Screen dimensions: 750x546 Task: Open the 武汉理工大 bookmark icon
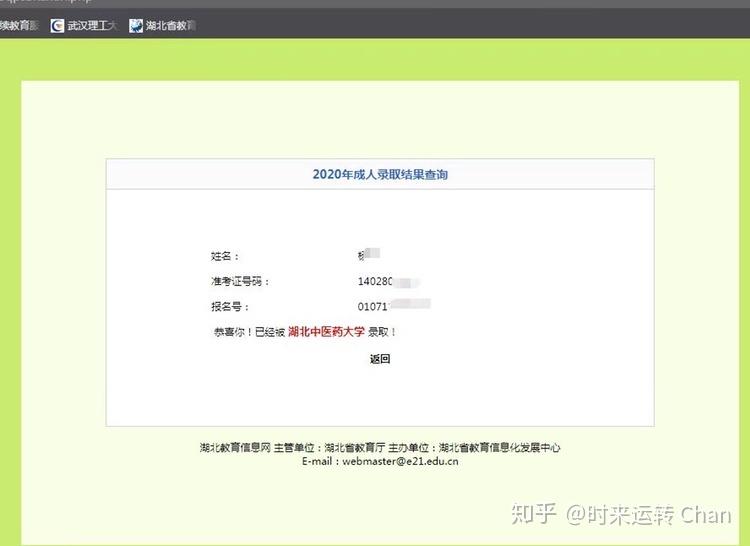[x=57, y=25]
